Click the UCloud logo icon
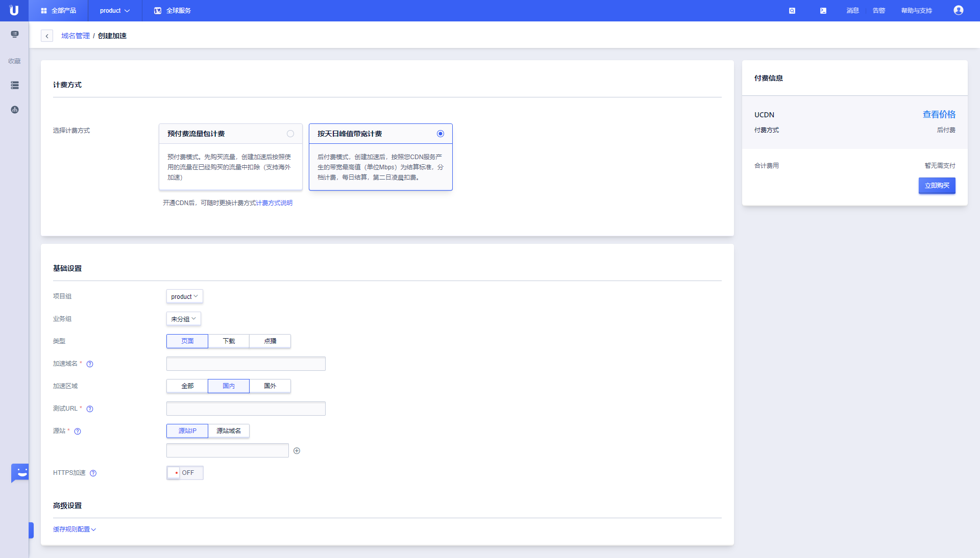This screenshot has width=980, height=558. 14,10
